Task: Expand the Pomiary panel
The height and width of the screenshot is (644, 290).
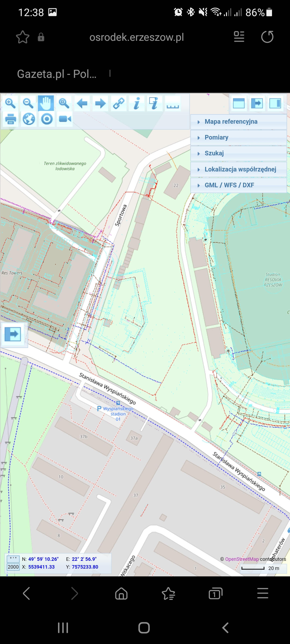Action: (x=216, y=138)
